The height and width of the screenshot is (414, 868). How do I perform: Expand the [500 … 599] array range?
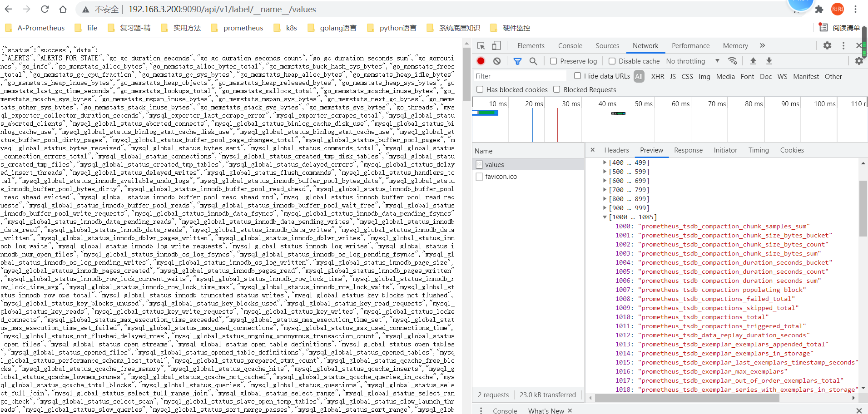pyautogui.click(x=605, y=172)
